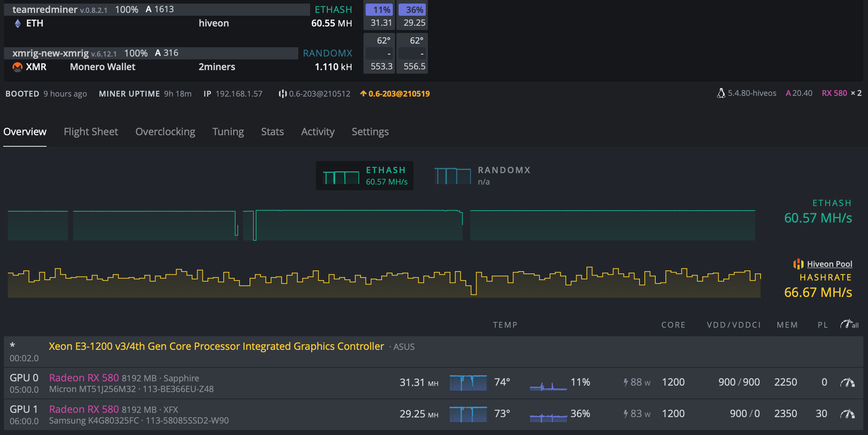The width and height of the screenshot is (868, 435).
Task: Click the IP address 192.168.1.57
Action: tap(239, 94)
